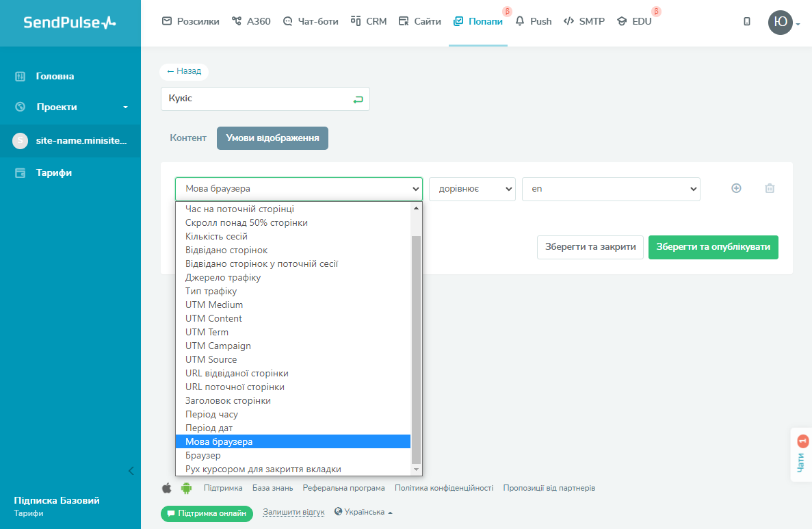Open the Чати side widget
The image size is (812, 529).
click(802, 454)
